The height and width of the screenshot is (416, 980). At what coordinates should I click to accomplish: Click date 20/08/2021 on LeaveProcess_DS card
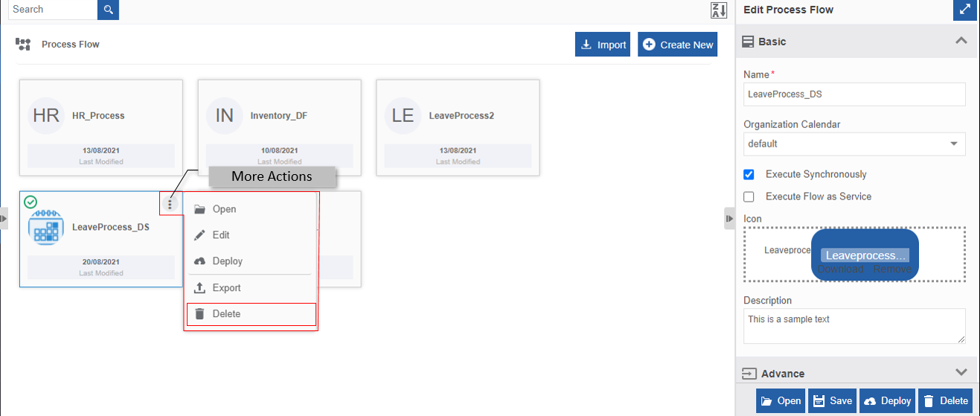101,262
